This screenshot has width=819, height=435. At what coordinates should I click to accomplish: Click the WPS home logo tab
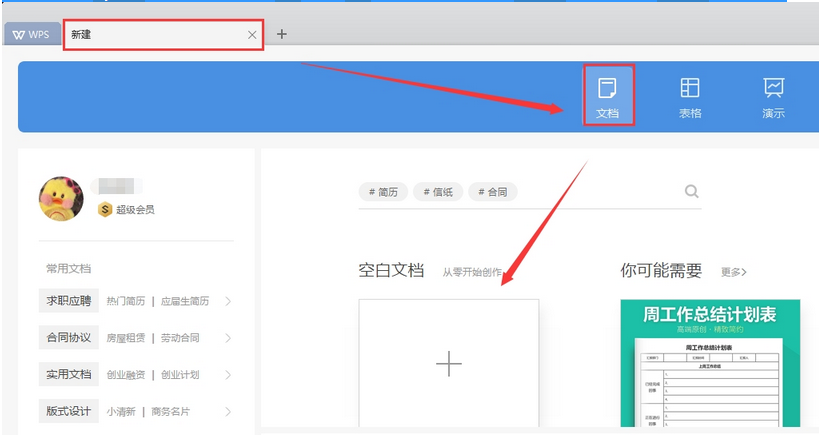[x=31, y=35]
